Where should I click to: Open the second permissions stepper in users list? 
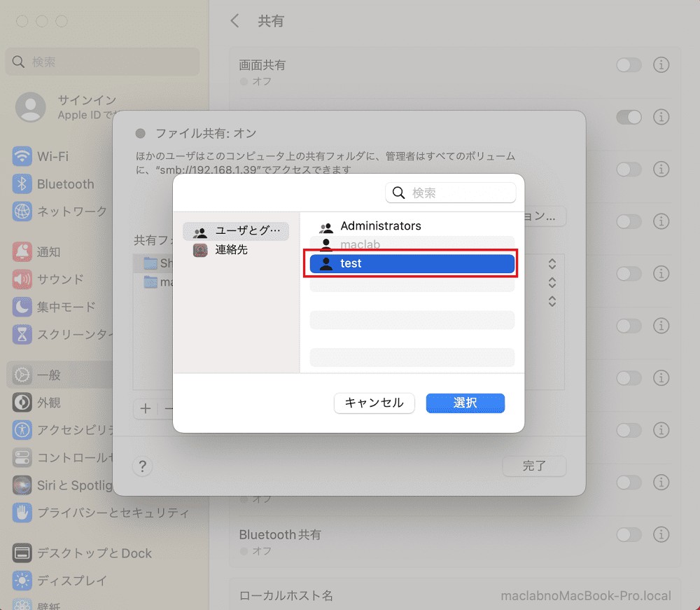[552, 283]
